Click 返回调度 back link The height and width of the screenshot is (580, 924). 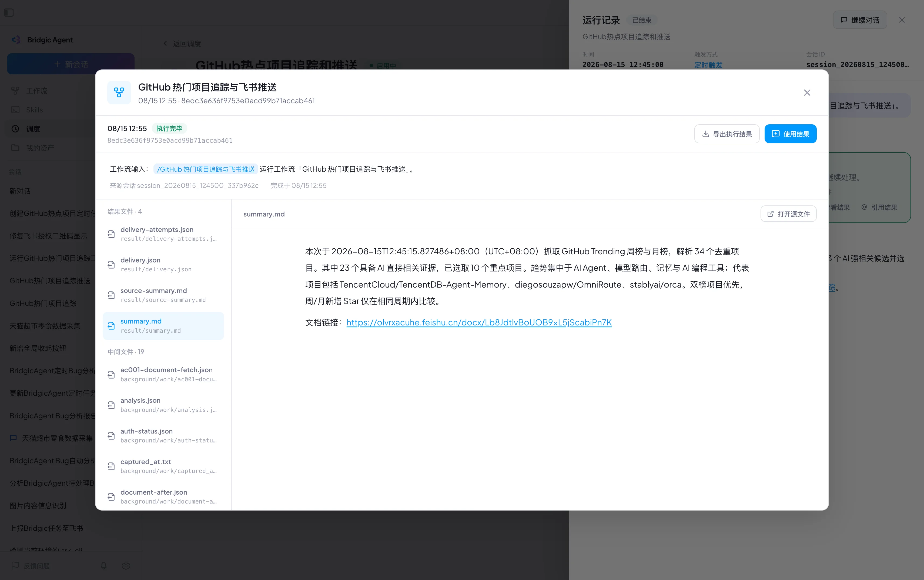tap(182, 43)
